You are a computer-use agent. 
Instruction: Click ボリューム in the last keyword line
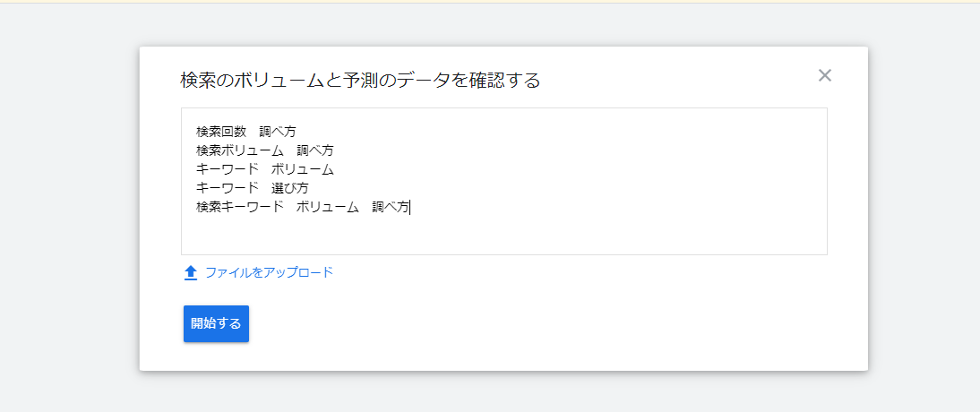point(328,207)
